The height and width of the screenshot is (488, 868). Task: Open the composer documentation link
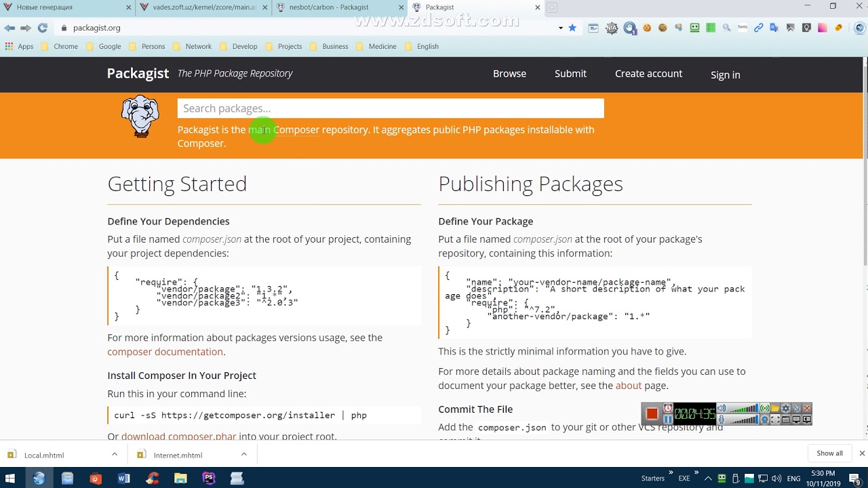[x=165, y=352]
